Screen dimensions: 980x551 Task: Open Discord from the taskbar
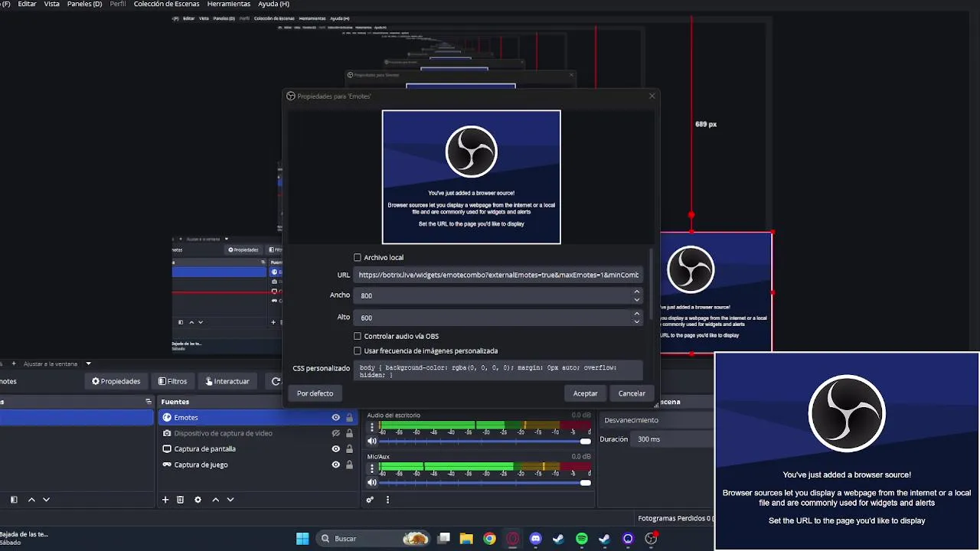[x=536, y=539]
